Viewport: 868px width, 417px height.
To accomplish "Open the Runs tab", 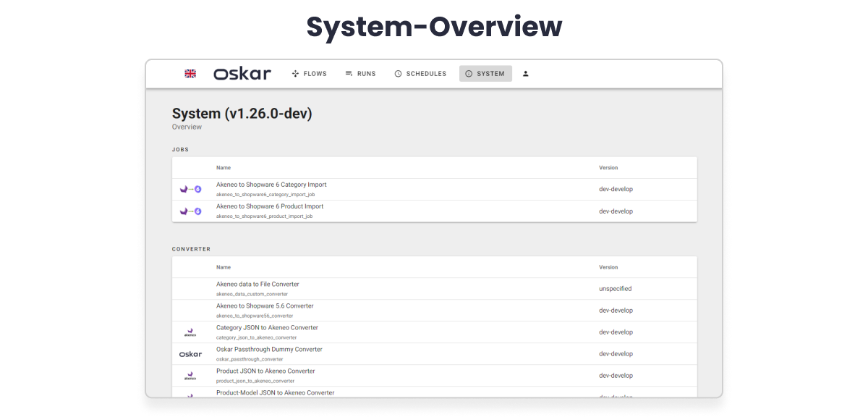I will point(361,74).
